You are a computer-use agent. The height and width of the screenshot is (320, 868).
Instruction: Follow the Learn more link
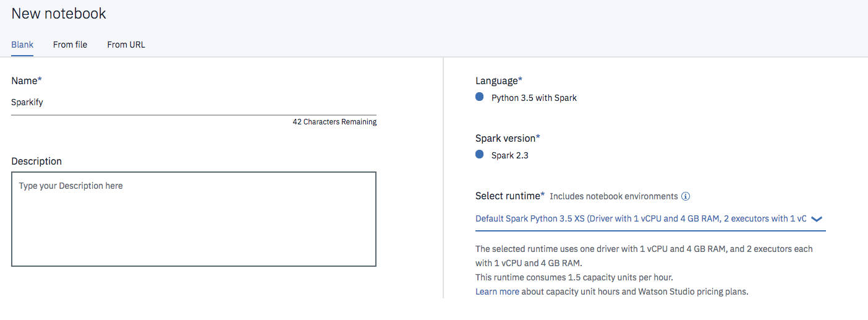(497, 292)
